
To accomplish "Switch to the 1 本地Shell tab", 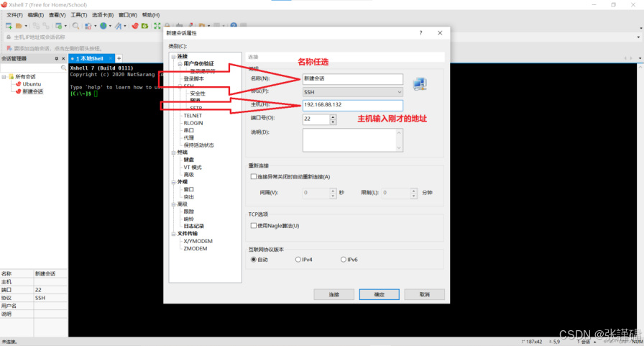I will [x=90, y=58].
